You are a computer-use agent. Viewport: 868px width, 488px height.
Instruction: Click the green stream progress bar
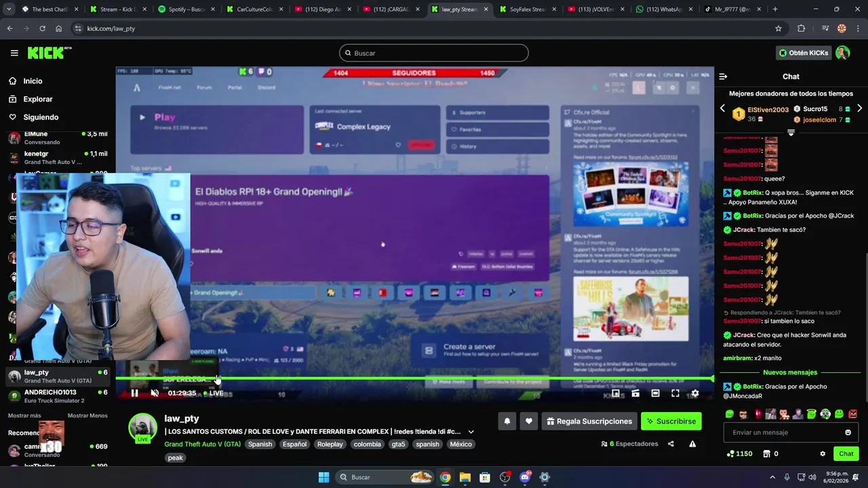(x=415, y=379)
